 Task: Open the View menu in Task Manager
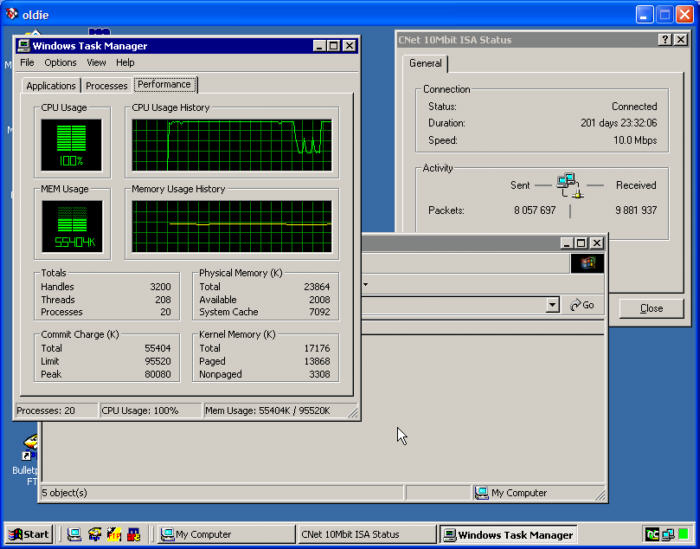point(96,62)
